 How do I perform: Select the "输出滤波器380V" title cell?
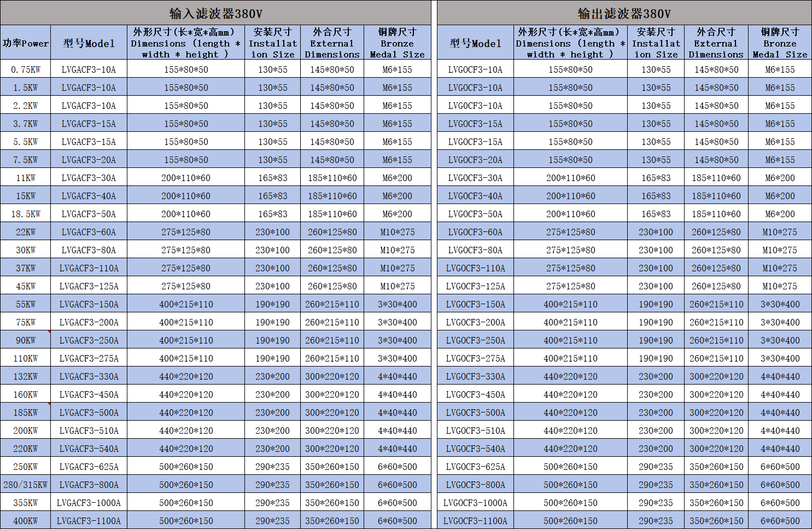pos(624,13)
